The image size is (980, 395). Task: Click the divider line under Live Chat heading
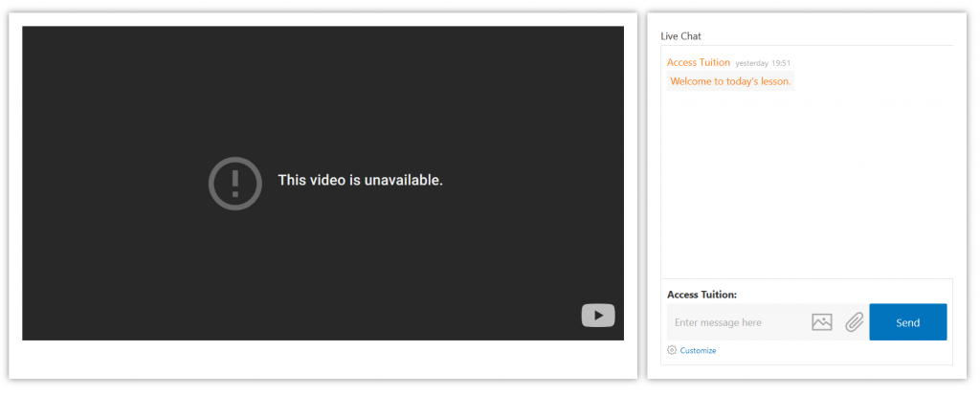click(806, 45)
